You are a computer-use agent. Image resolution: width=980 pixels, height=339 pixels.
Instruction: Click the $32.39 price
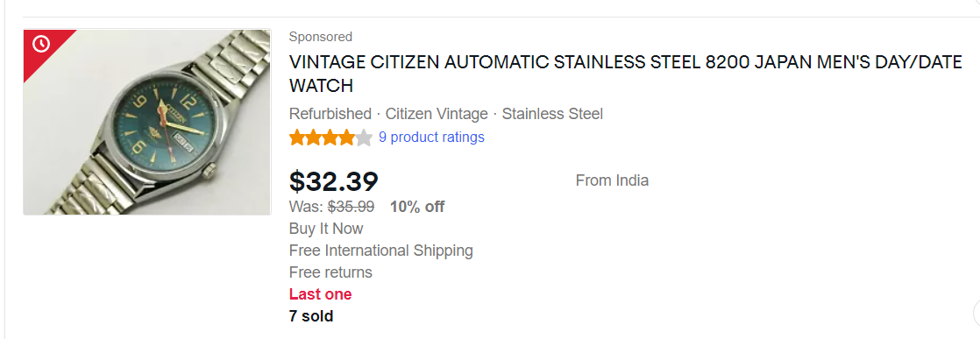[334, 181]
